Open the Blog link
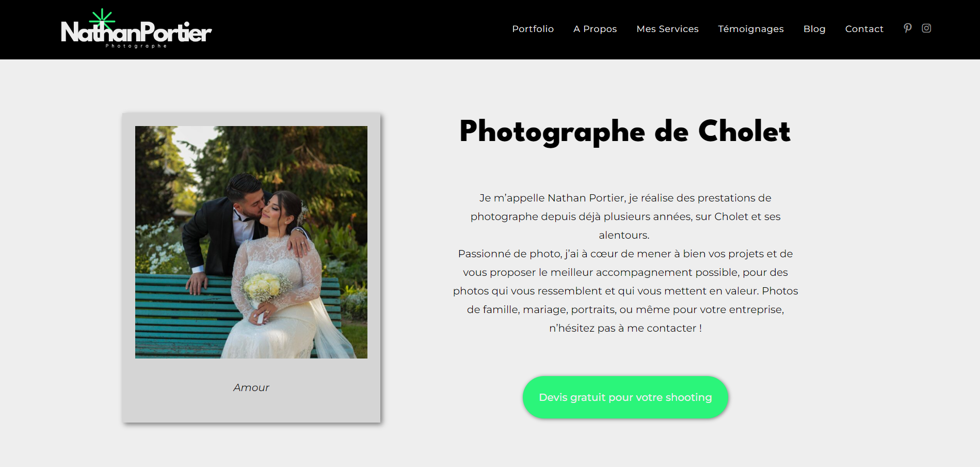This screenshot has height=467, width=980. pyautogui.click(x=814, y=29)
